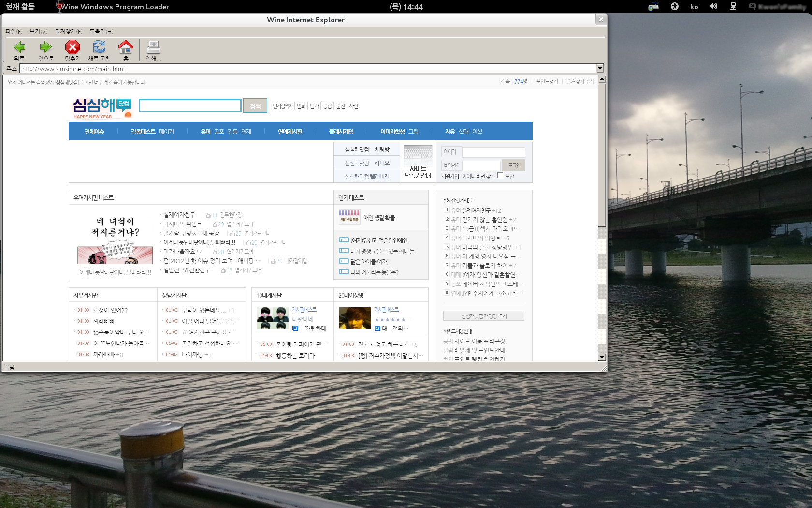This screenshot has height=508, width=812.
Task: Stop loading with the 멈추기 icon
Action: 72,47
